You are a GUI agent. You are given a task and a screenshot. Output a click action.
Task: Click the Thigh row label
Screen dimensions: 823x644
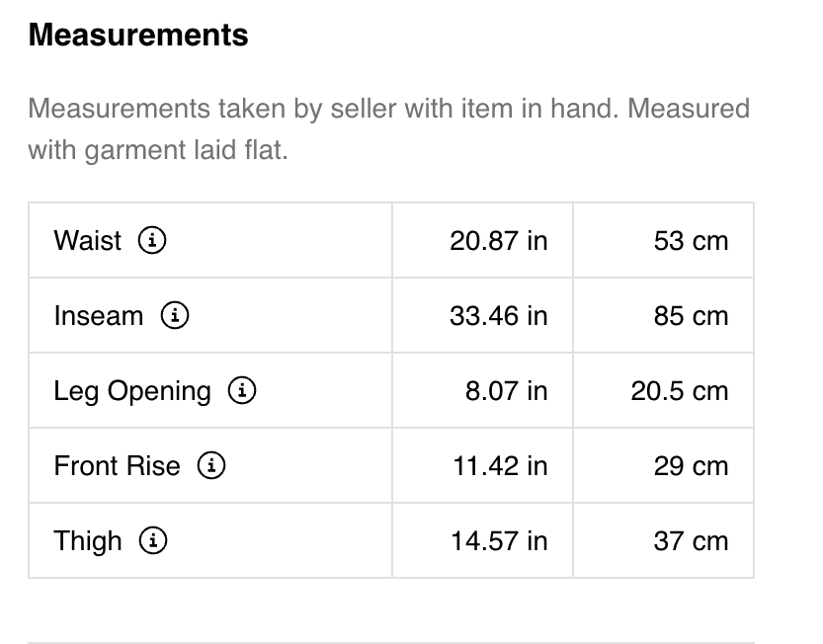click(x=88, y=541)
